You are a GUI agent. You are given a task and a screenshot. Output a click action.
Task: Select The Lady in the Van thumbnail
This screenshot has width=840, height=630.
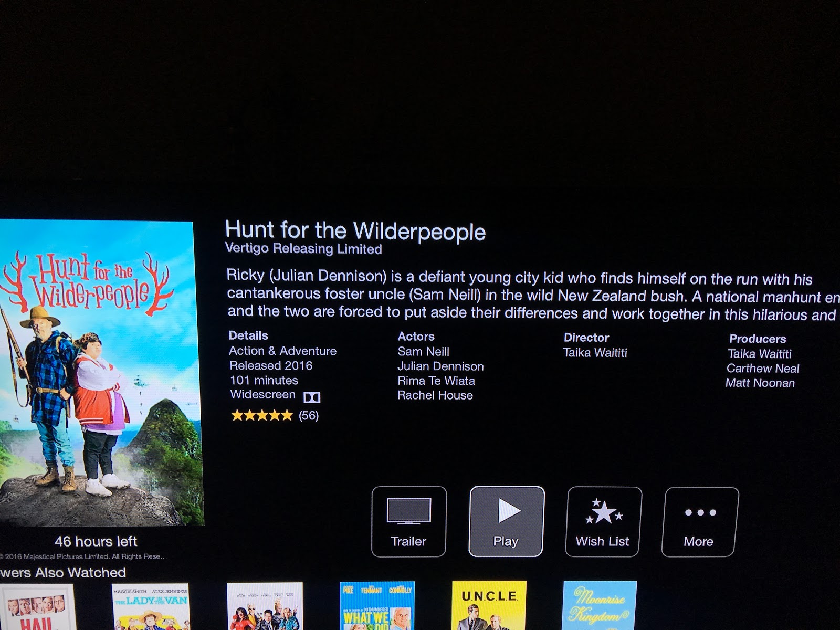(x=151, y=607)
